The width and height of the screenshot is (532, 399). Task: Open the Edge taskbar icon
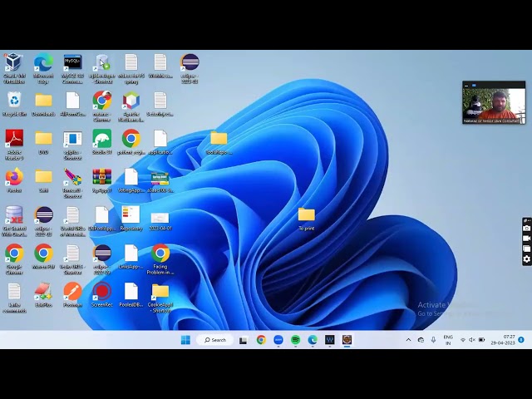(313, 340)
